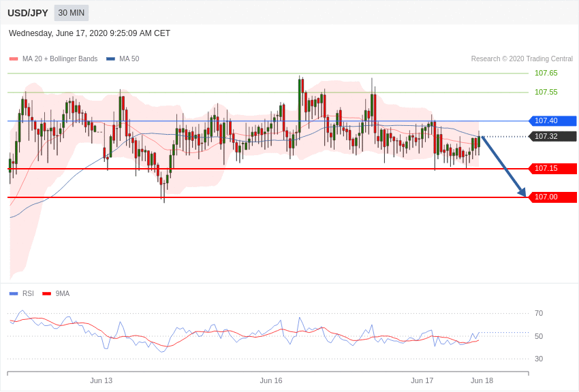The image size is (579, 392).
Task: Click the RSI 30 level label
Action: click(539, 359)
